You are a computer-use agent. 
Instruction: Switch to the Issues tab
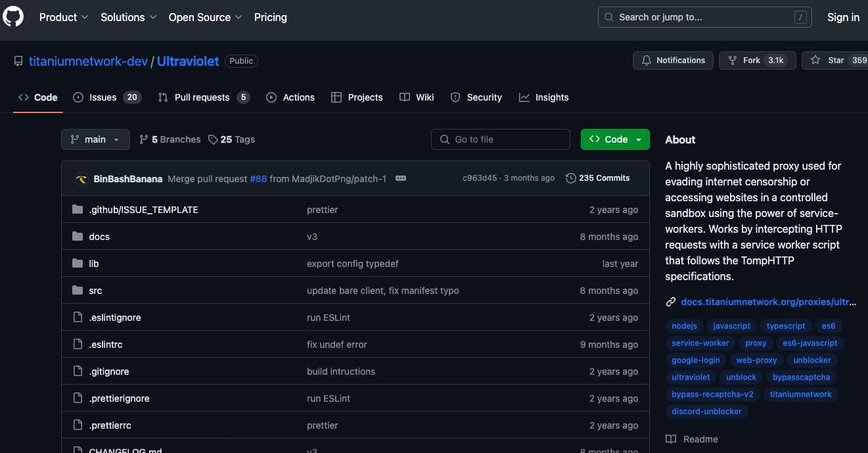[x=107, y=97]
